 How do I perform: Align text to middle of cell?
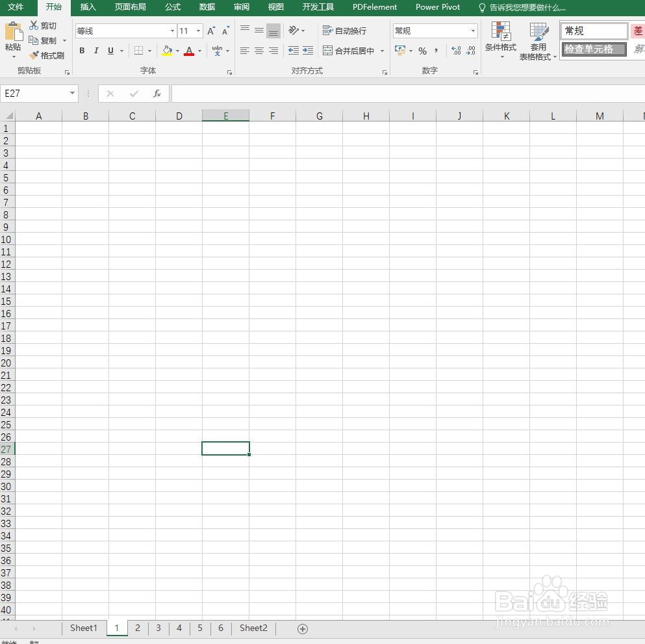click(259, 31)
